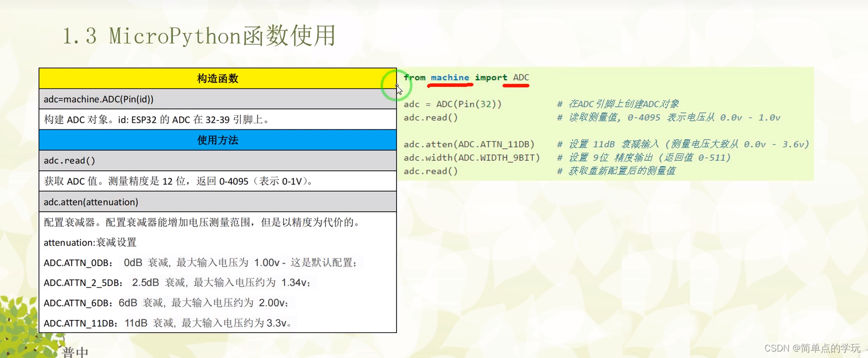868x358 pixels.
Task: Click the text '构建 ADC 对象。id: ESP32 的 ADC 在 32-39 引脚上。'
Action: pos(157,119)
